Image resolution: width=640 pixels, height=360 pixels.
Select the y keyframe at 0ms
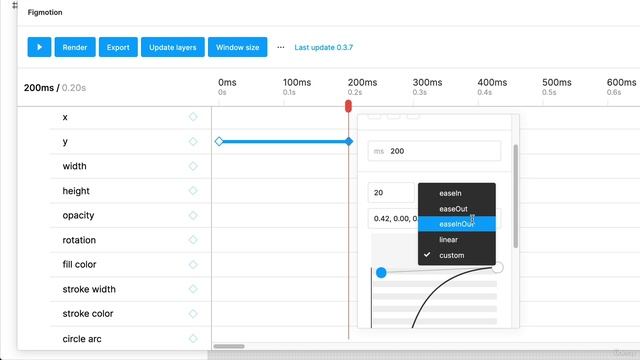219,142
